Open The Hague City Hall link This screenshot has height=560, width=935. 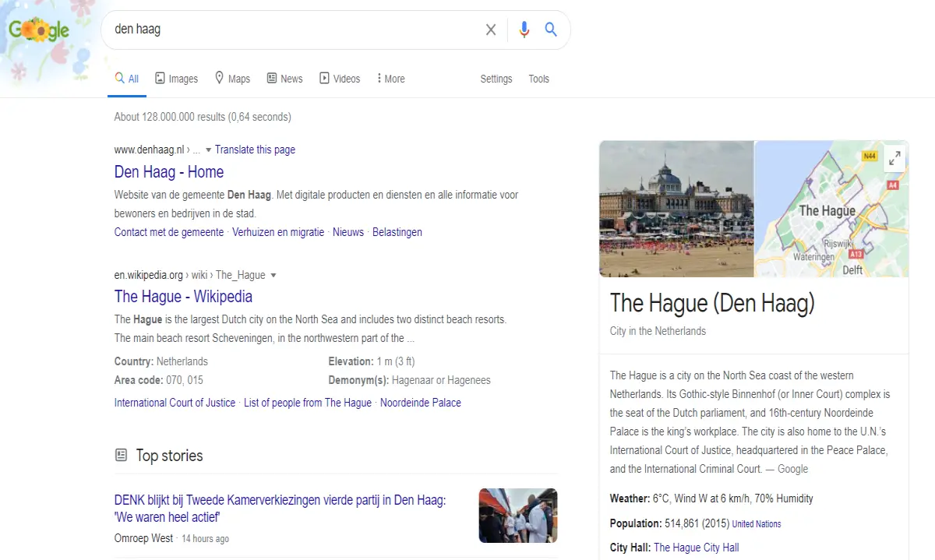tap(697, 548)
